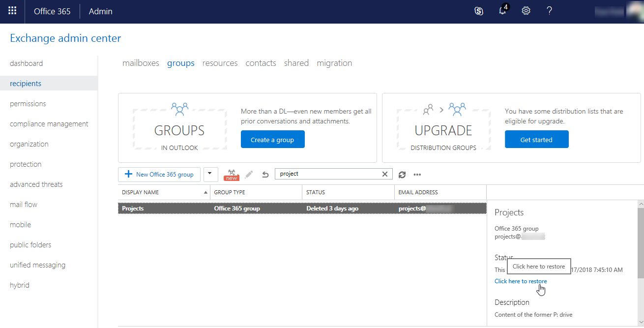Click the upgrade distribution group icon
This screenshot has height=328, width=644.
coord(232,174)
